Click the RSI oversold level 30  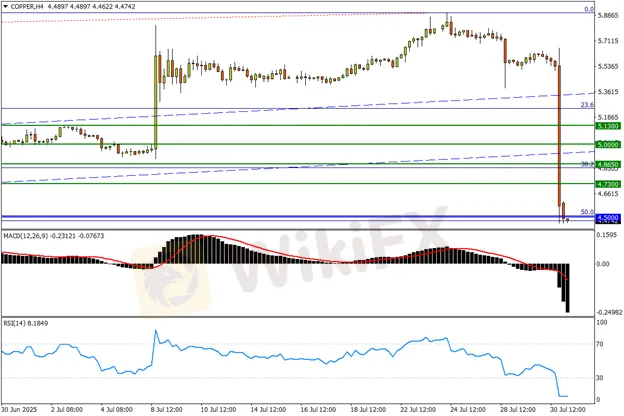(599, 377)
